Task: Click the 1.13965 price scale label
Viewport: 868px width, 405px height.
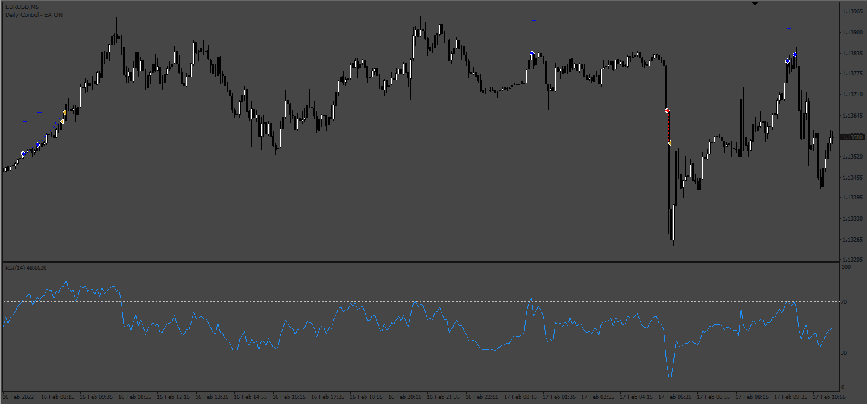Action: tap(854, 11)
